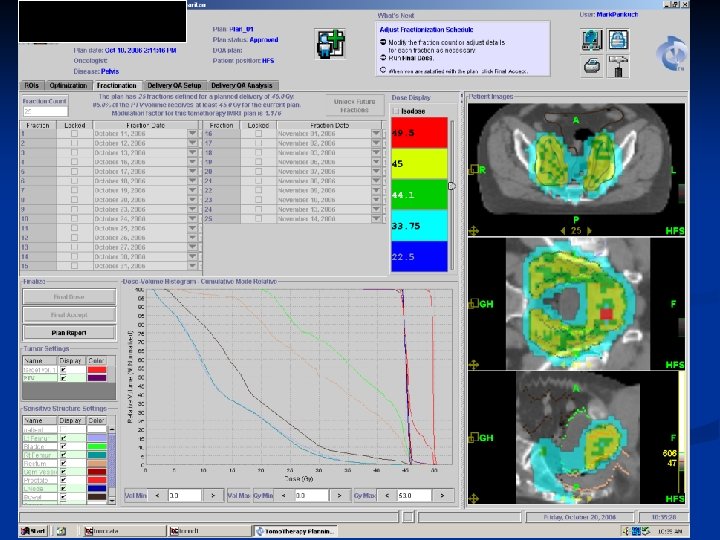The image size is (720, 540).
Task: Select the Fractionation tab
Action: coord(117,85)
